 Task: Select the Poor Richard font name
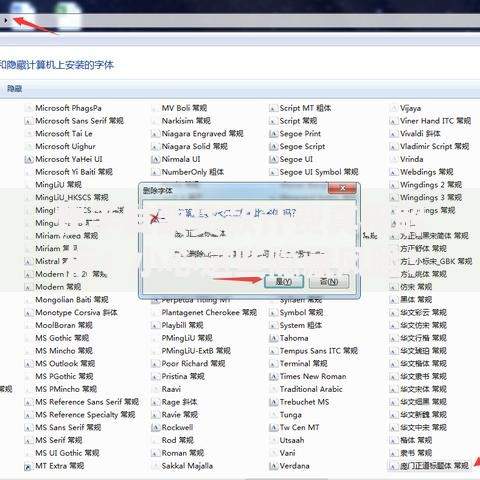pyautogui.click(x=193, y=364)
